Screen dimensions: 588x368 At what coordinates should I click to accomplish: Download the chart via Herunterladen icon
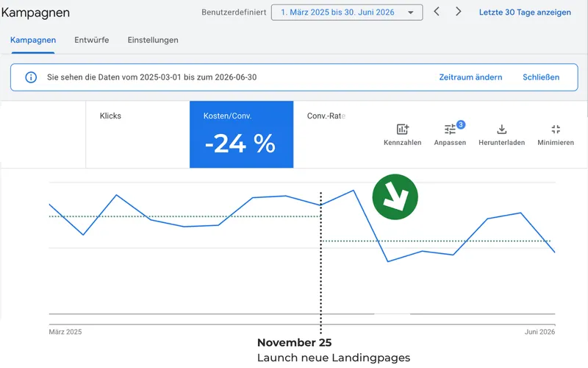502,130
